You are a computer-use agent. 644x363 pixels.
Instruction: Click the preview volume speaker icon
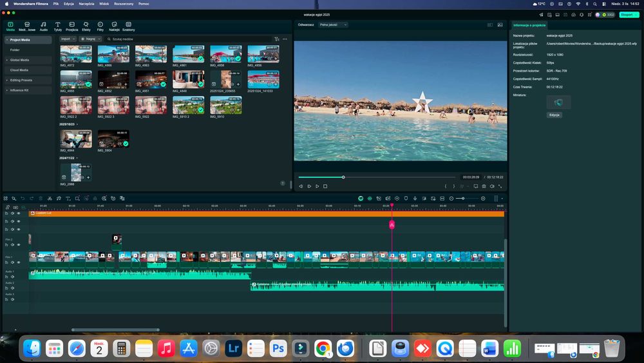(x=492, y=186)
